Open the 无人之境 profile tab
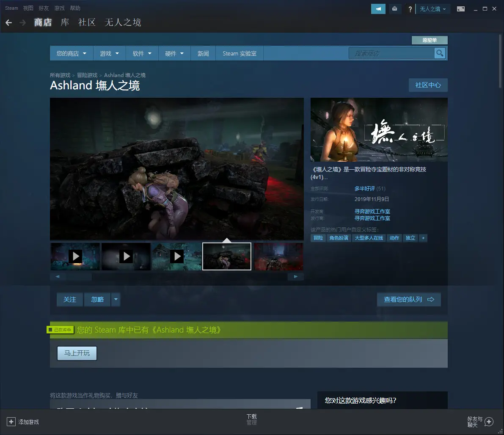 click(x=123, y=22)
